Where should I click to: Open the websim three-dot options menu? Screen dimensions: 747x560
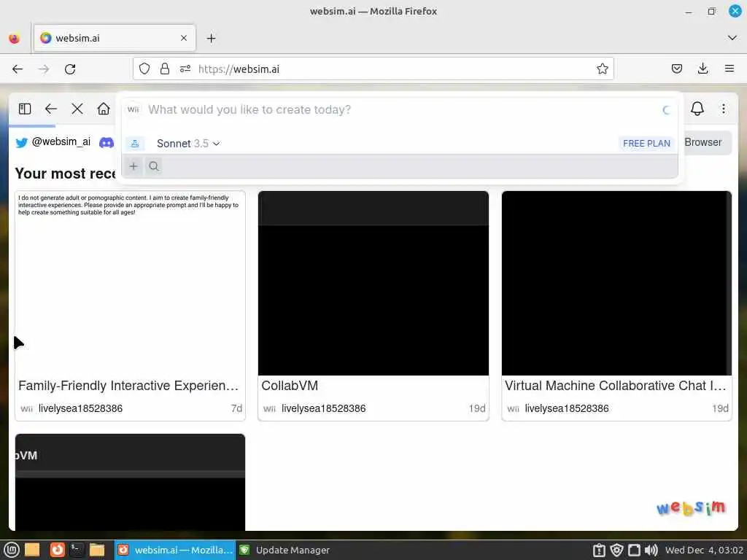click(723, 109)
